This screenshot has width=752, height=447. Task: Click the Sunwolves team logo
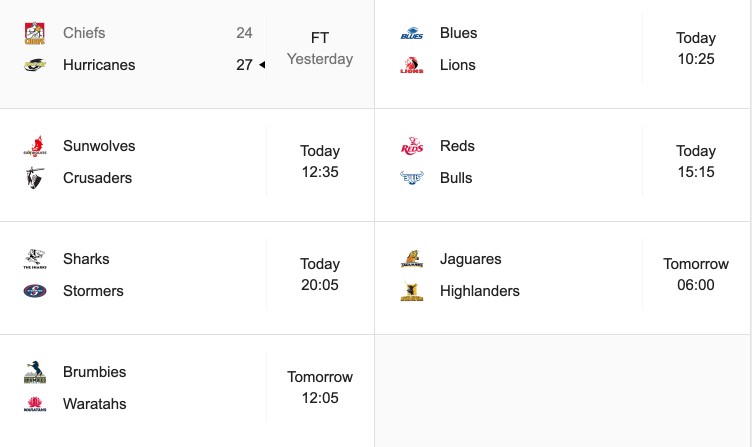click(35, 146)
